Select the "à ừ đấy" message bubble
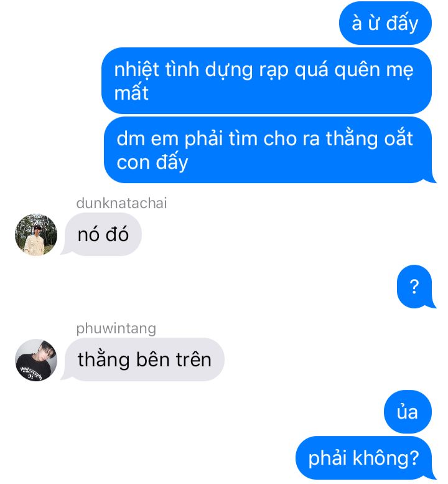448x484 pixels. (x=385, y=23)
